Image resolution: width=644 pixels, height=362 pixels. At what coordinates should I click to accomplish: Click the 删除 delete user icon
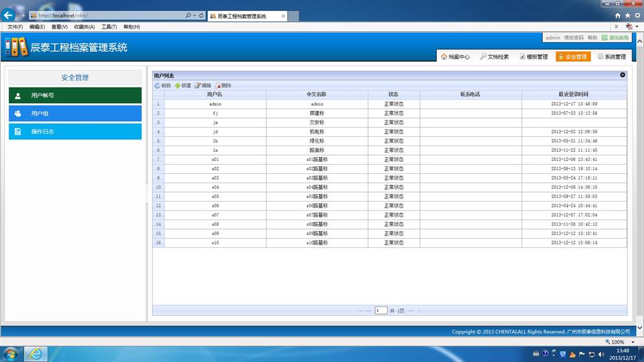click(x=218, y=86)
